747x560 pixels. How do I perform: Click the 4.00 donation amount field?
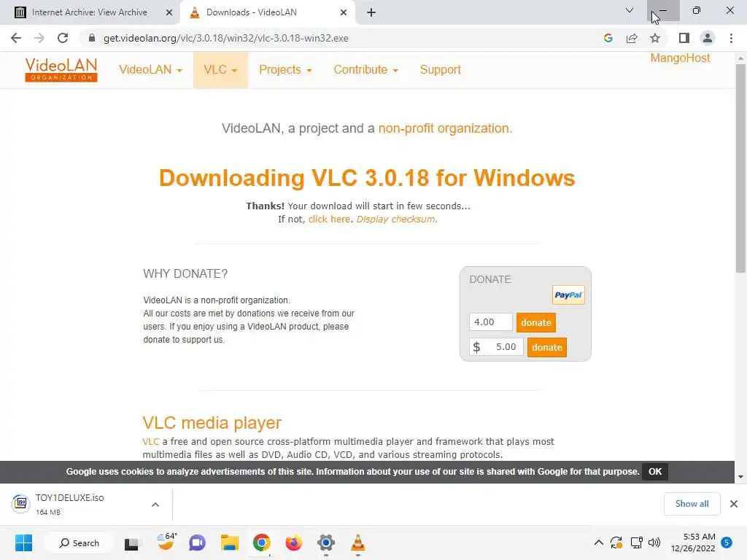(491, 322)
